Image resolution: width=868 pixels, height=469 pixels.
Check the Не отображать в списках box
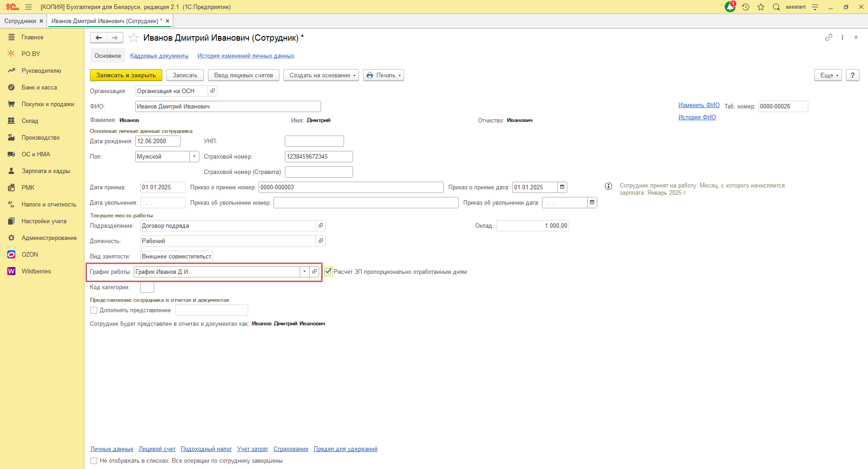pyautogui.click(x=94, y=461)
